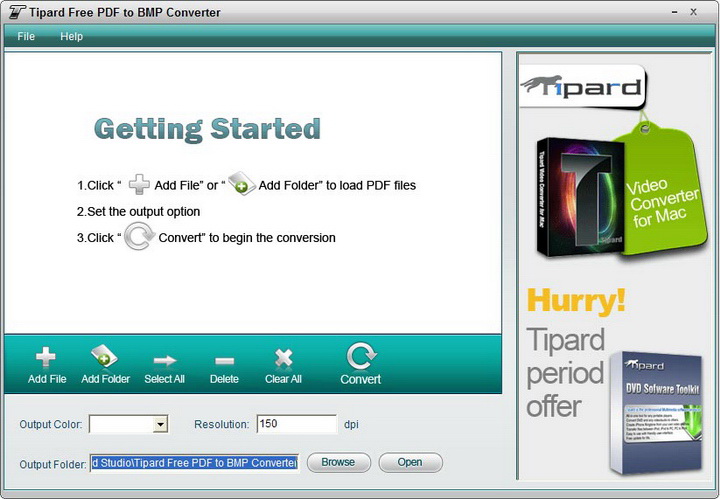
Task: Click the DVD Software Toolkit box image
Action: point(656,414)
